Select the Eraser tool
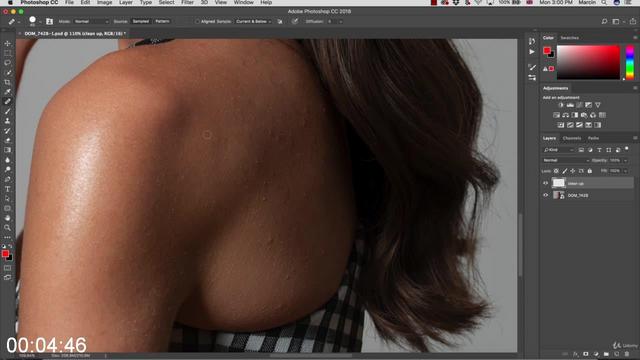 (7, 140)
